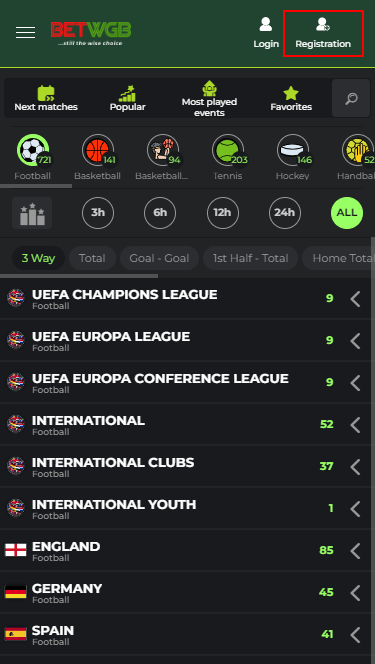Expand UEFA Champions League chevron
375x664 pixels.
pyautogui.click(x=356, y=299)
